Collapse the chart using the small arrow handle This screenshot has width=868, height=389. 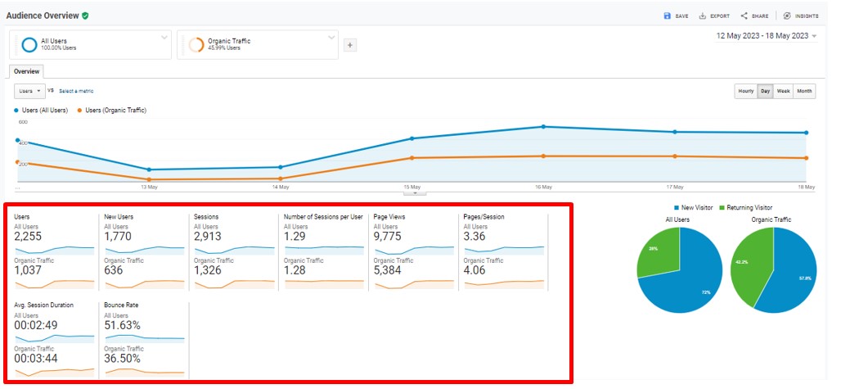[x=415, y=193]
